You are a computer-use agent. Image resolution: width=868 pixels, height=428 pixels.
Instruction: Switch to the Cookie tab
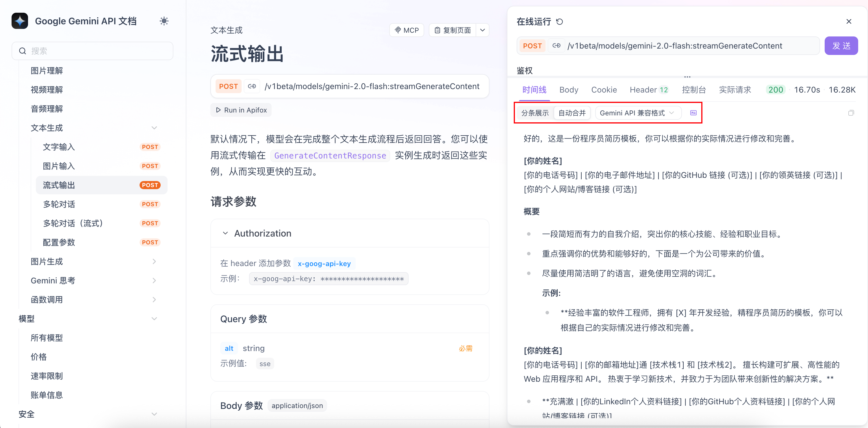604,90
